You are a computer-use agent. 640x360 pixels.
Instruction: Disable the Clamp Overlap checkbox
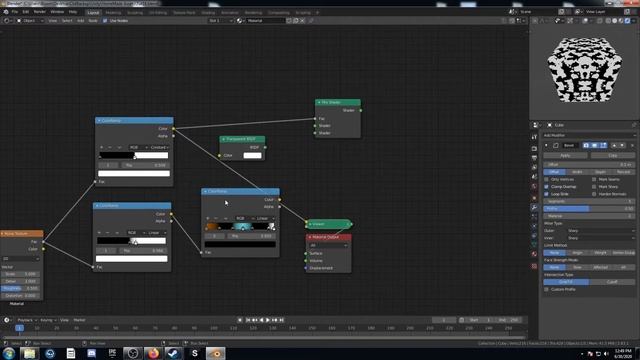[547, 187]
